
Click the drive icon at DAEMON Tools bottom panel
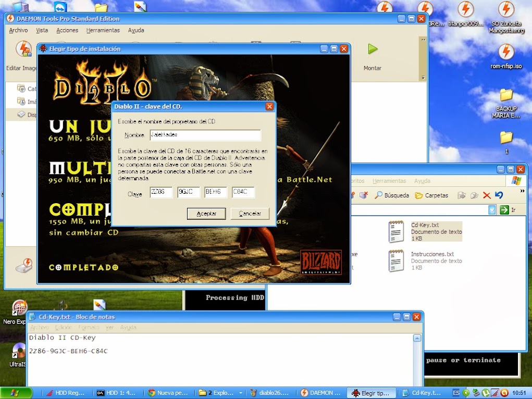(x=24, y=266)
